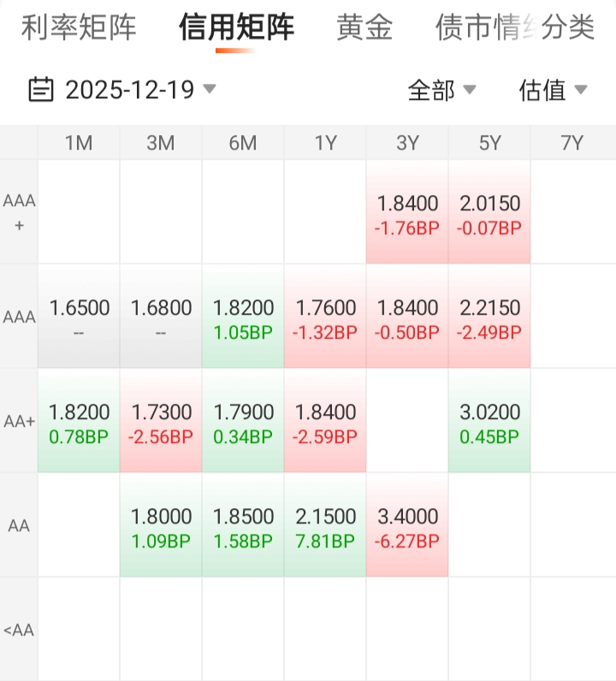
Task: Open the AAA 1M cell 1.6500
Action: pyautogui.click(x=79, y=317)
